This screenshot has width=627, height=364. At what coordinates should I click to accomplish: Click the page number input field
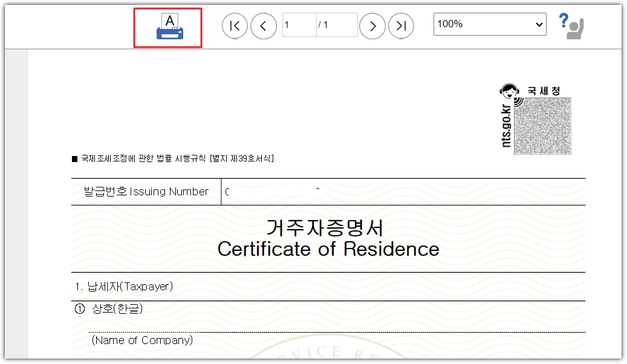coord(299,25)
